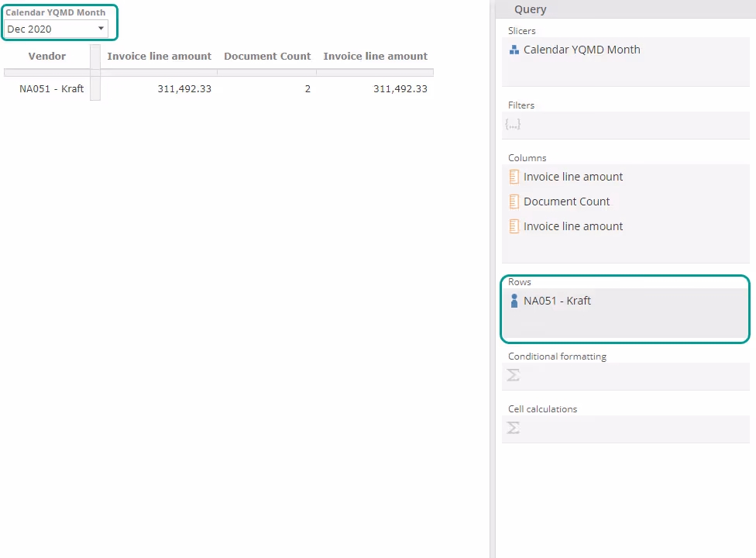Click the leftmost Invoice line amount table header

pos(159,57)
